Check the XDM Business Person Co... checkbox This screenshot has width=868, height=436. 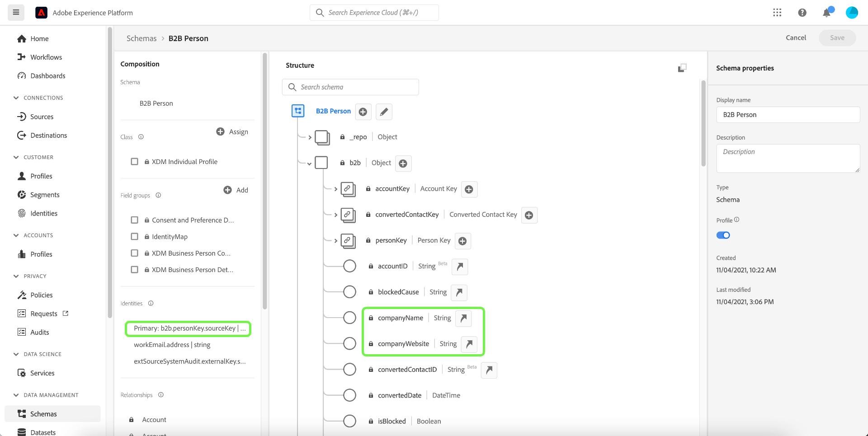(x=134, y=253)
